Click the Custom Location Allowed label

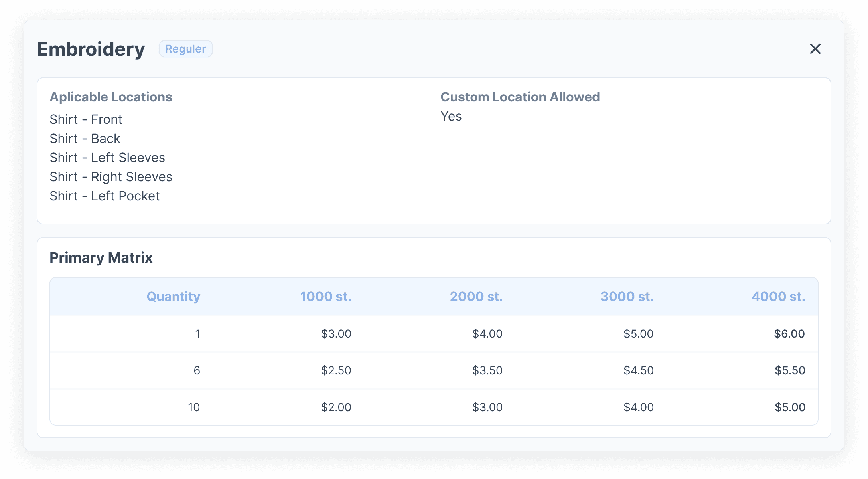point(520,97)
